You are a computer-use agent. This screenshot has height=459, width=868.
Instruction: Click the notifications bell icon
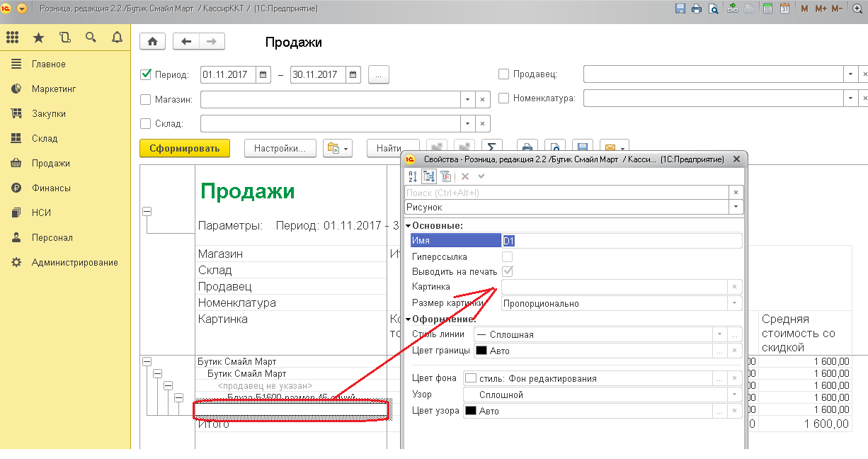pyautogui.click(x=117, y=38)
